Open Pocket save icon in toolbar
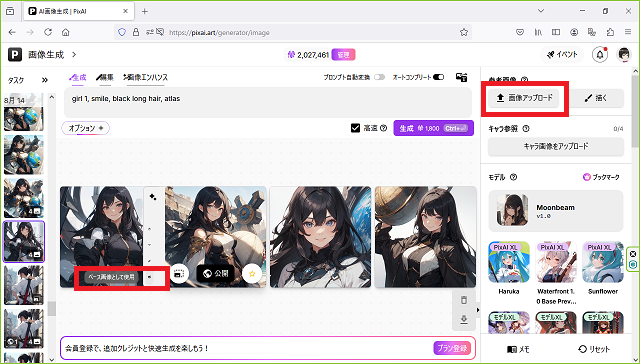Image resolution: width=640 pixels, height=364 pixels. click(520, 32)
